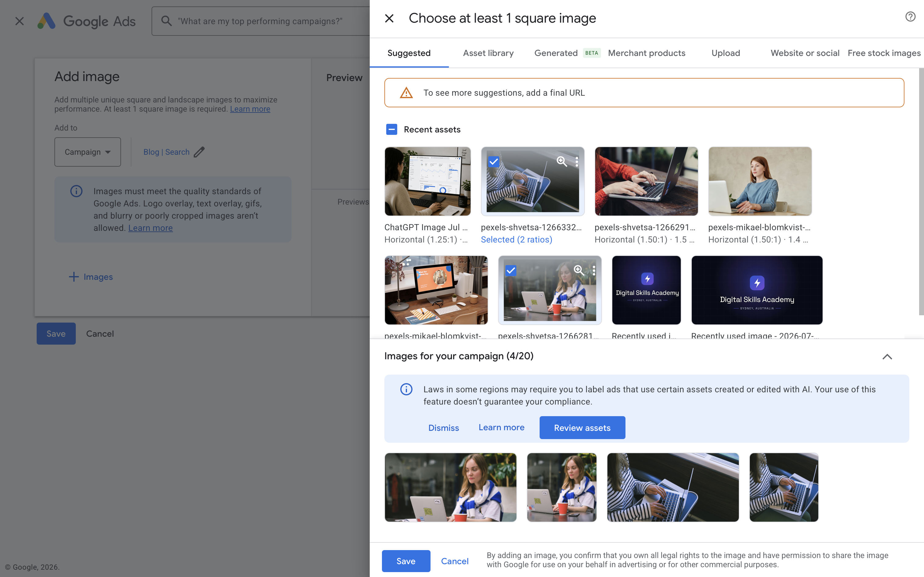
Task: Zoom the pexels-shvetsa-1266281 image preview
Action: tap(578, 271)
